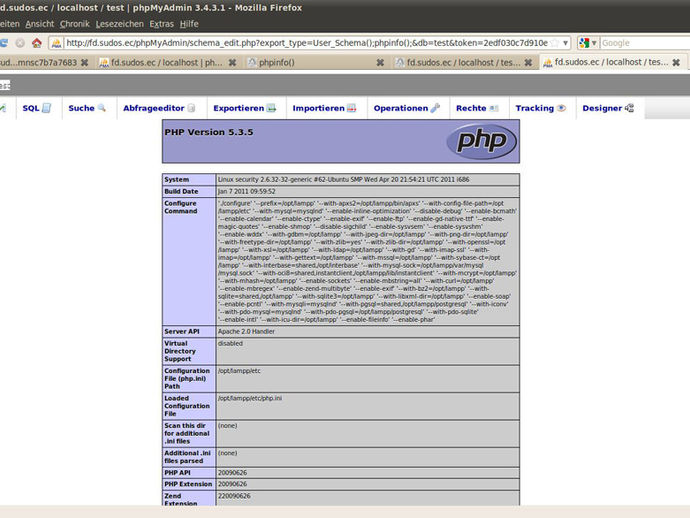The image size is (690, 518).
Task: Open the Google search engine selector
Action: point(588,43)
